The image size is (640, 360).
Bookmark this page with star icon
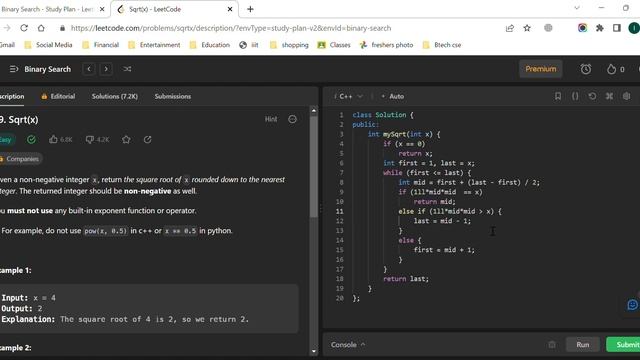pos(527,28)
